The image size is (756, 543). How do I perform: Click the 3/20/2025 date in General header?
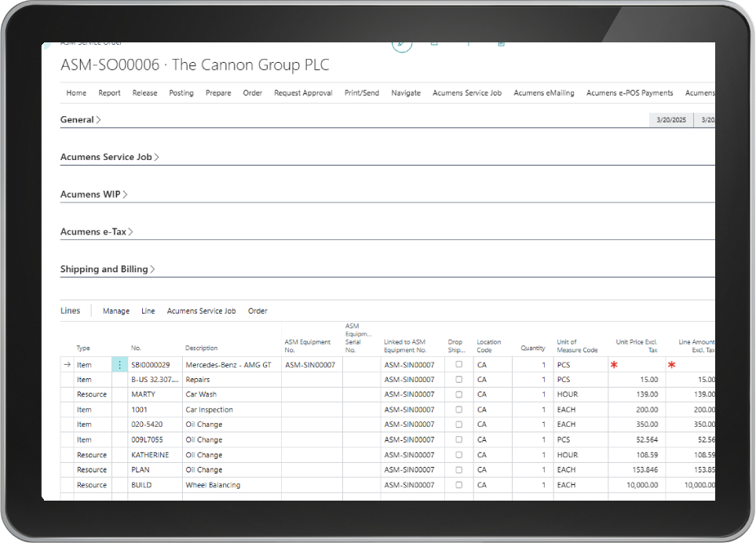tap(671, 120)
